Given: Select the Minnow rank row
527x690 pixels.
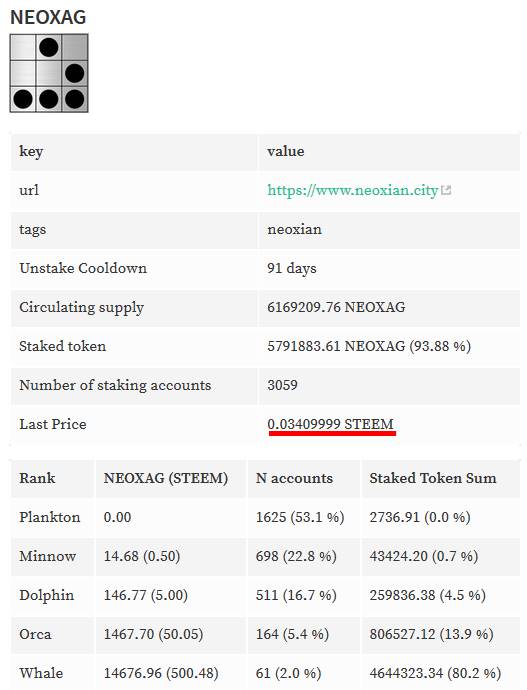Looking at the screenshot, I should click(x=265, y=556).
